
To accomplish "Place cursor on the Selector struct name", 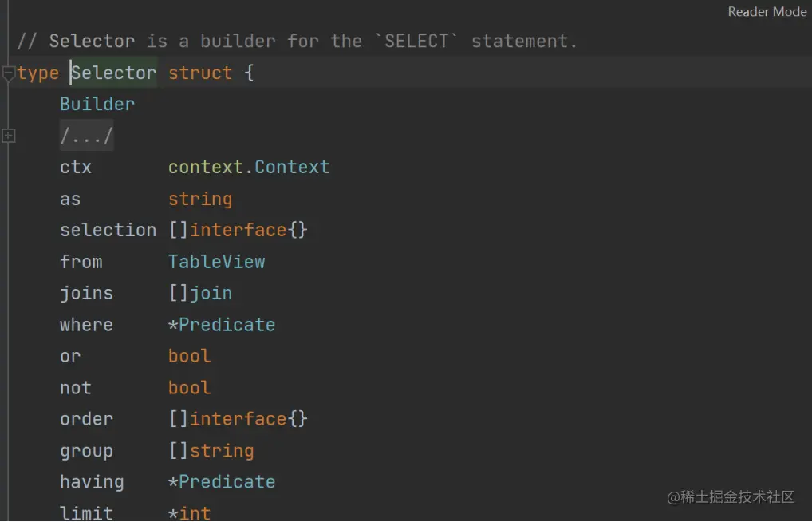I will 113,73.
